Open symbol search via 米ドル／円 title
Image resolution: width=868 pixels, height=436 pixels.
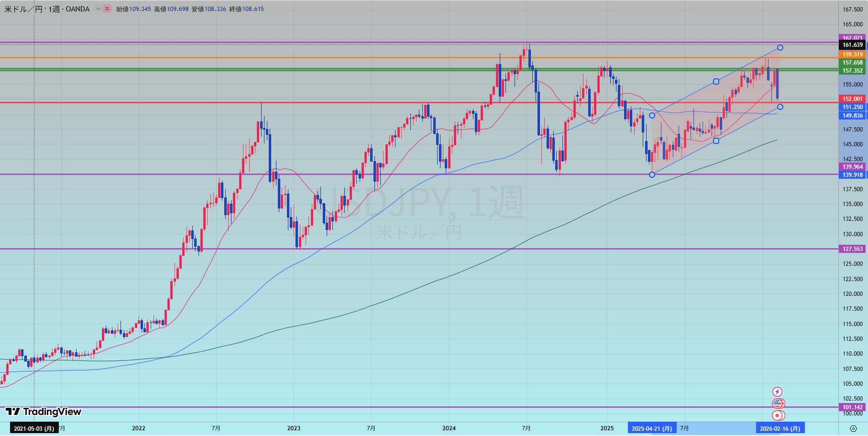pos(23,9)
